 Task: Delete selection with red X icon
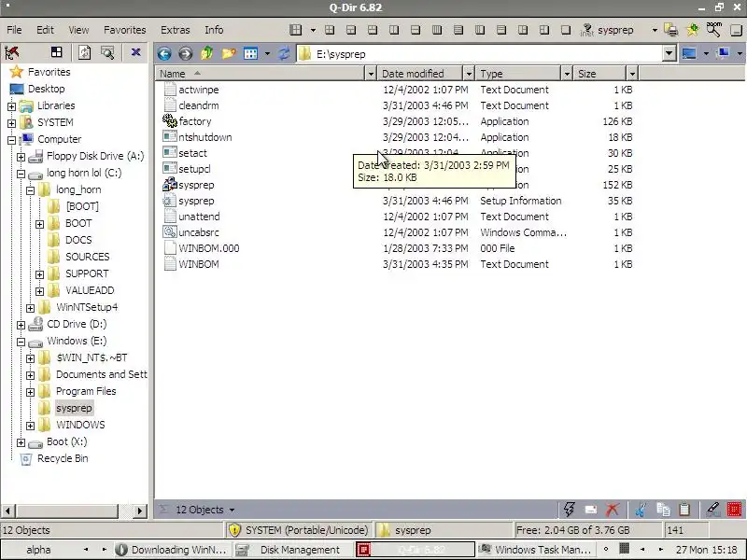pos(613,510)
